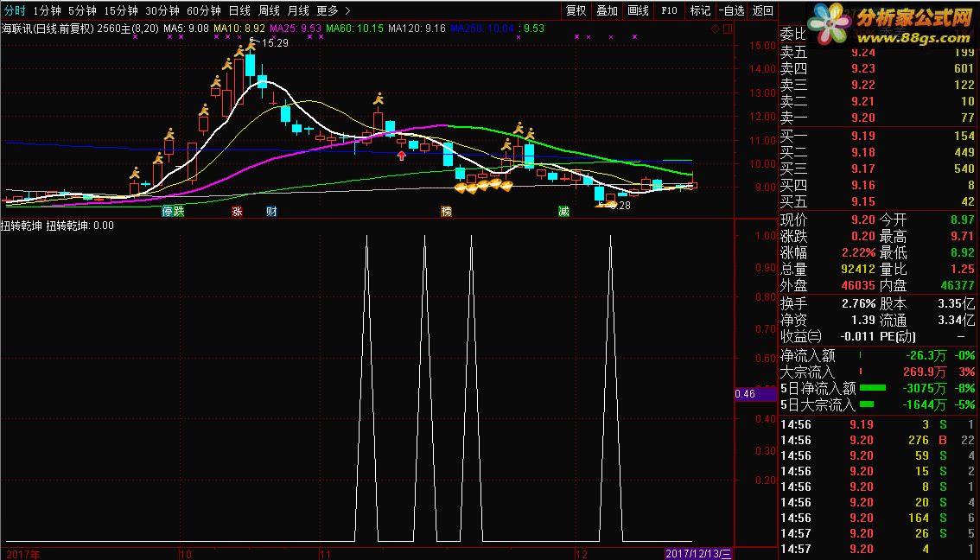Click the 买五 9.15 order row
This screenshot has height=560, width=980.
(877, 201)
